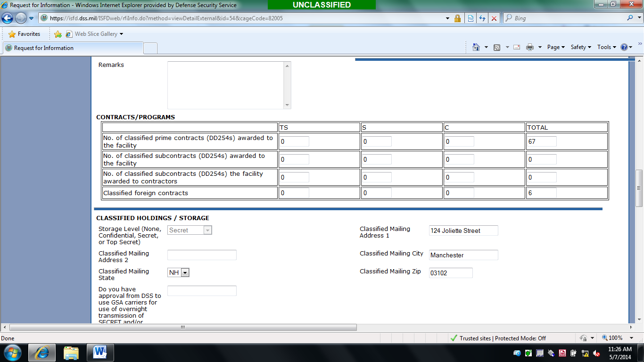Edit TS field for classified foreign contracts
The width and height of the screenshot is (644, 362).
(294, 193)
